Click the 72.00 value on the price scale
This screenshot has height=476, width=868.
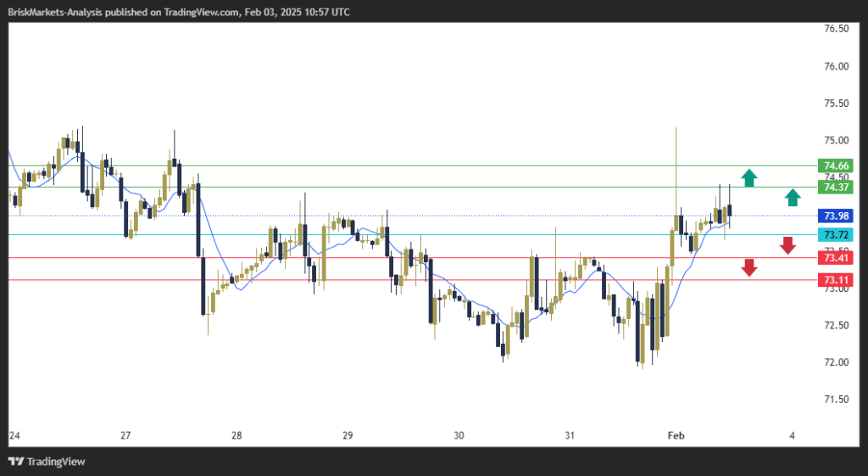point(836,362)
